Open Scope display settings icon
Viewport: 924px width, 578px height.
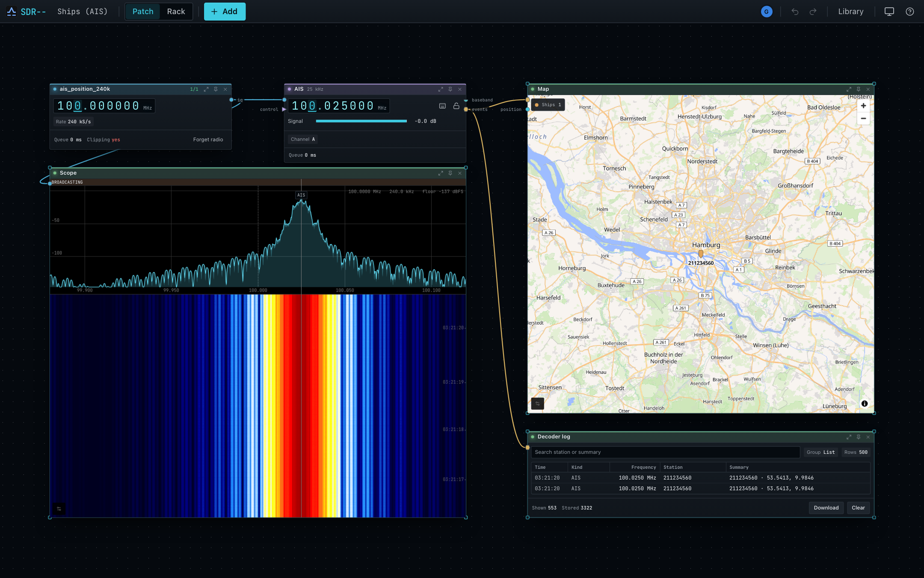pyautogui.click(x=59, y=509)
